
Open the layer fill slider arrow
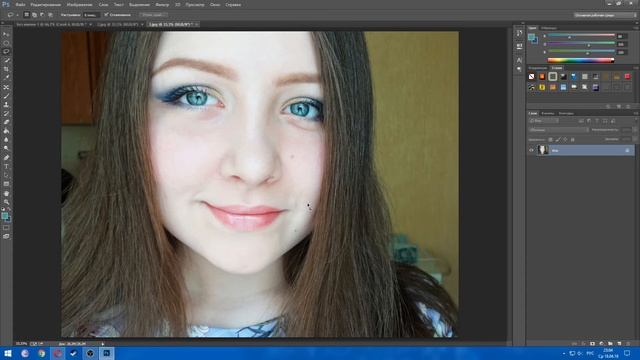[x=635, y=139]
